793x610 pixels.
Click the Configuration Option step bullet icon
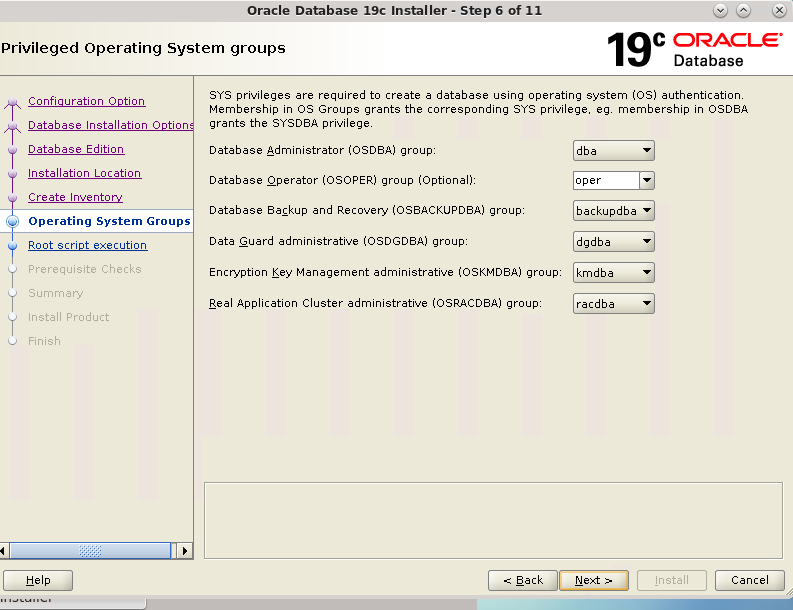(x=13, y=102)
